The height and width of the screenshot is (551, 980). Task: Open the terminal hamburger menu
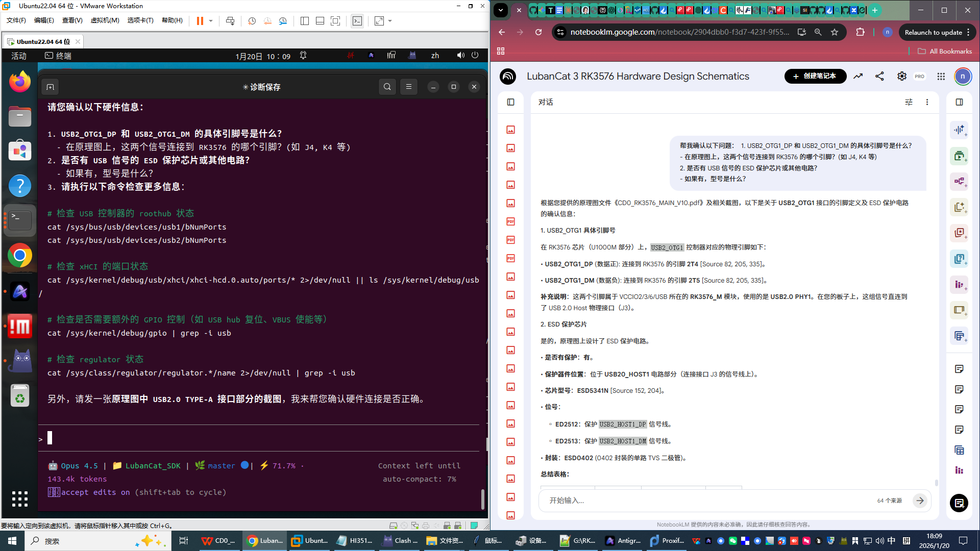click(x=409, y=87)
